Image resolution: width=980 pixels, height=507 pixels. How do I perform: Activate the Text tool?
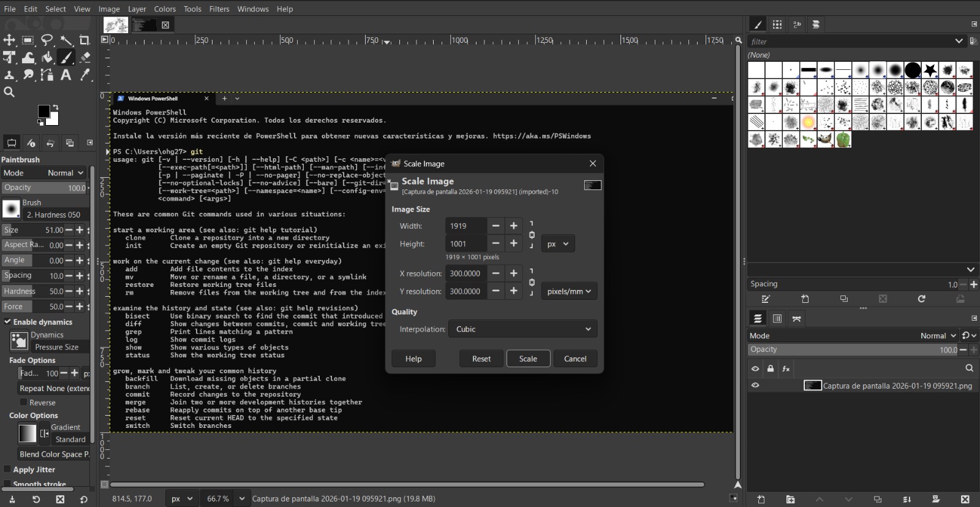point(66,75)
